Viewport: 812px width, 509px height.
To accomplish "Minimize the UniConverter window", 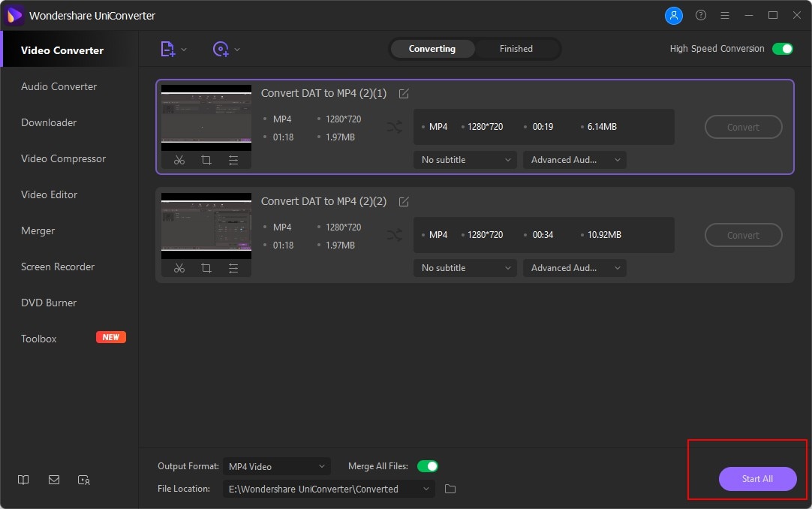I will [x=749, y=16].
